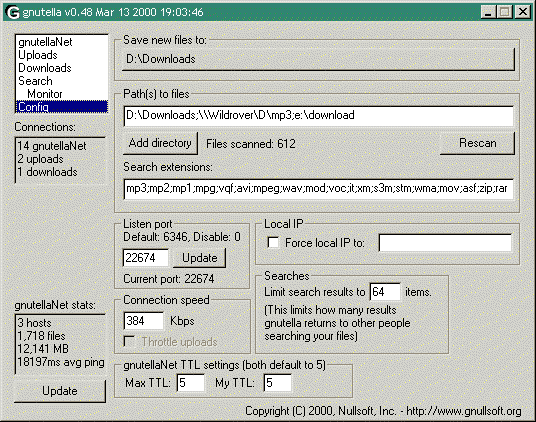
Task: Close the gnutella window
Action: 523,12
